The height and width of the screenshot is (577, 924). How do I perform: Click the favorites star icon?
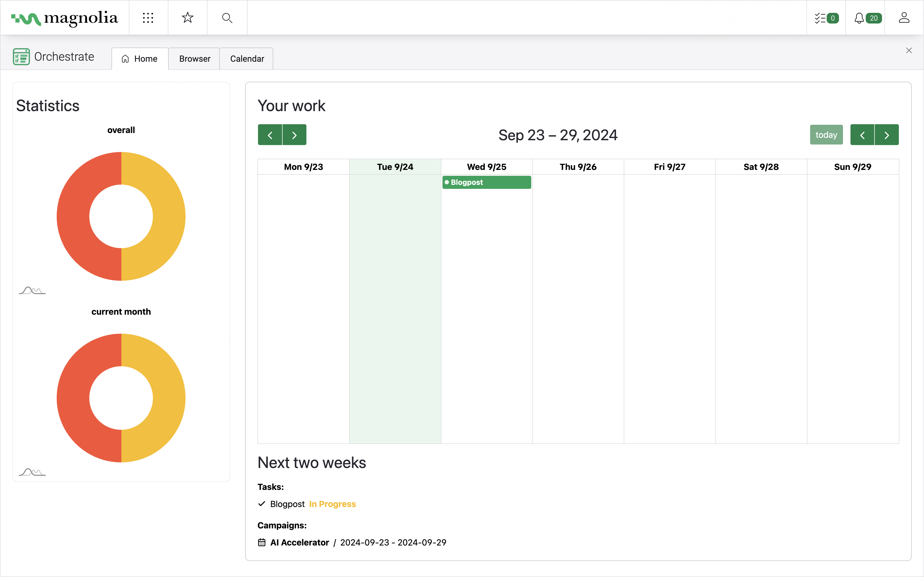tap(187, 18)
